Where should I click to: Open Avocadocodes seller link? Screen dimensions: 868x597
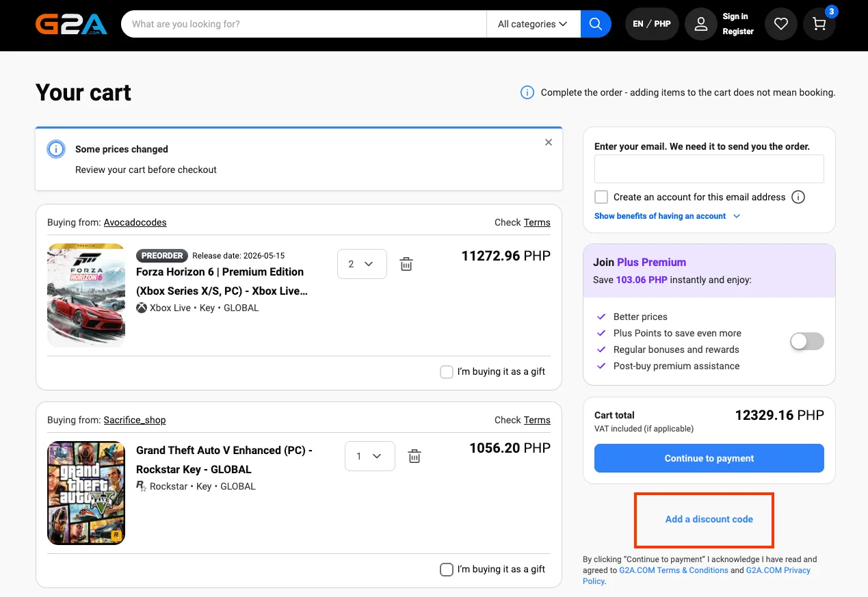135,222
